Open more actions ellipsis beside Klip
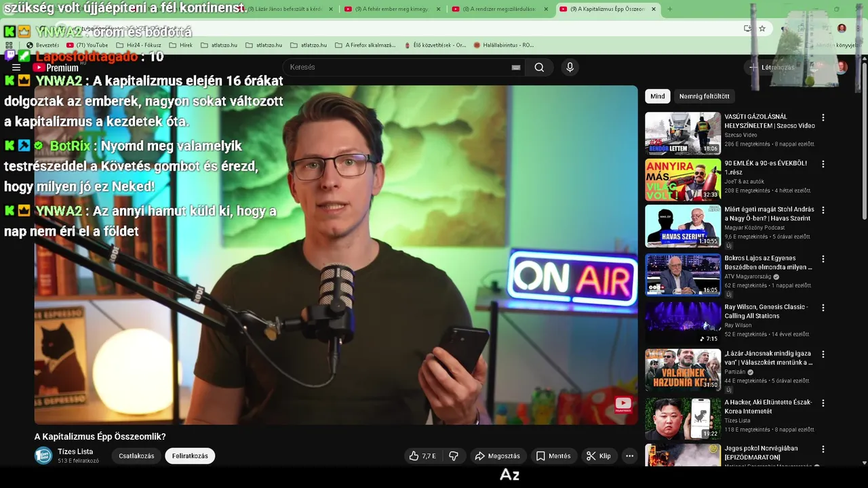Viewport: 868px width, 488px height. 629,456
